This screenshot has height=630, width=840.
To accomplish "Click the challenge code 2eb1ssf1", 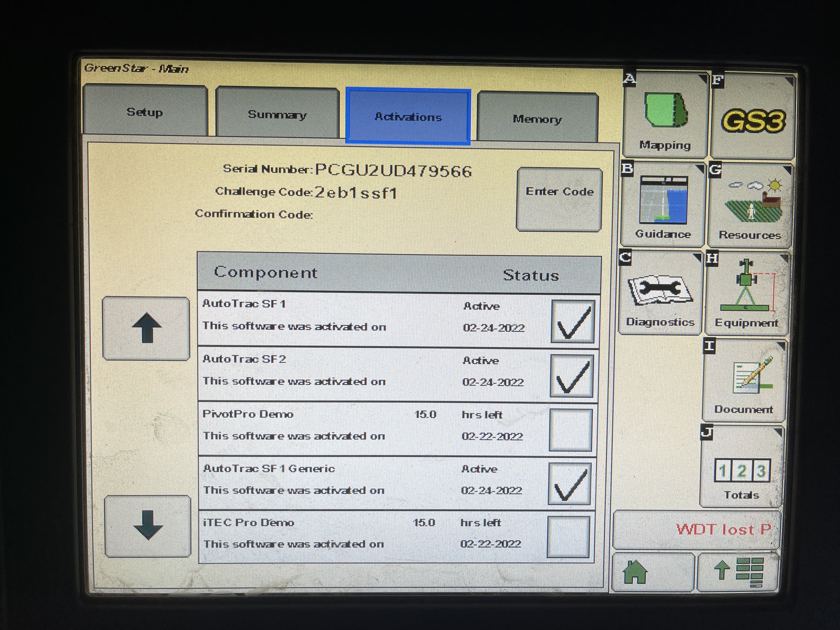I will 356,192.
